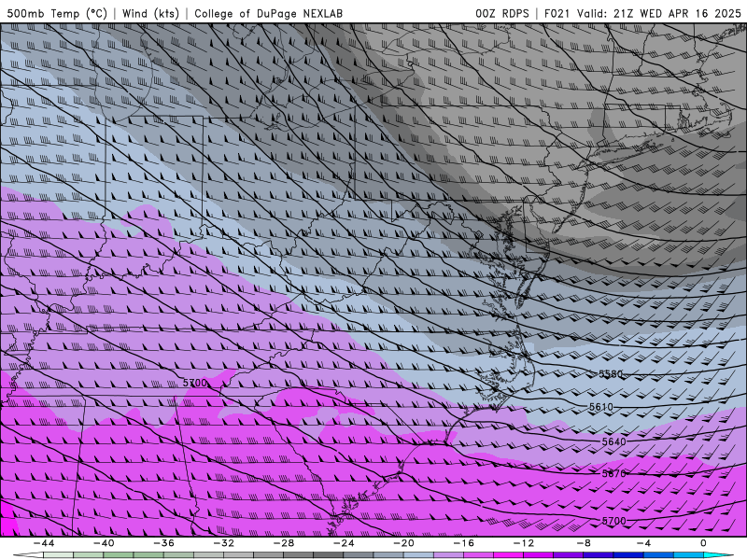Click the 5670 height contour label
Viewport: 747px width, 560px height.
pos(614,474)
